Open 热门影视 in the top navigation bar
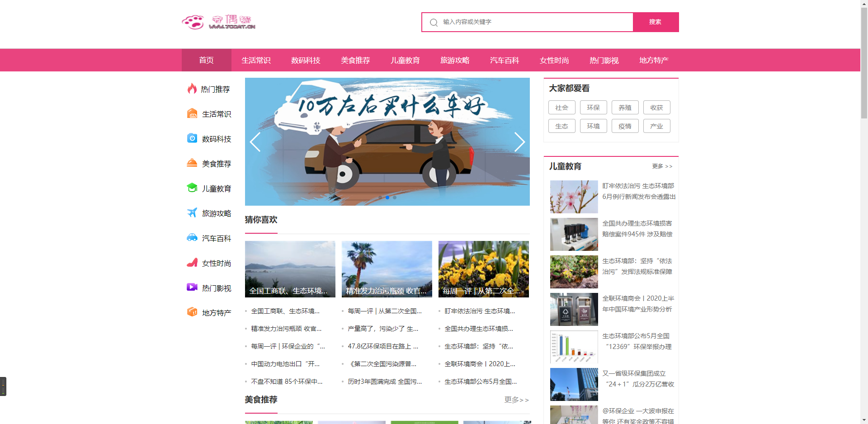The width and height of the screenshot is (868, 424). 604,60
